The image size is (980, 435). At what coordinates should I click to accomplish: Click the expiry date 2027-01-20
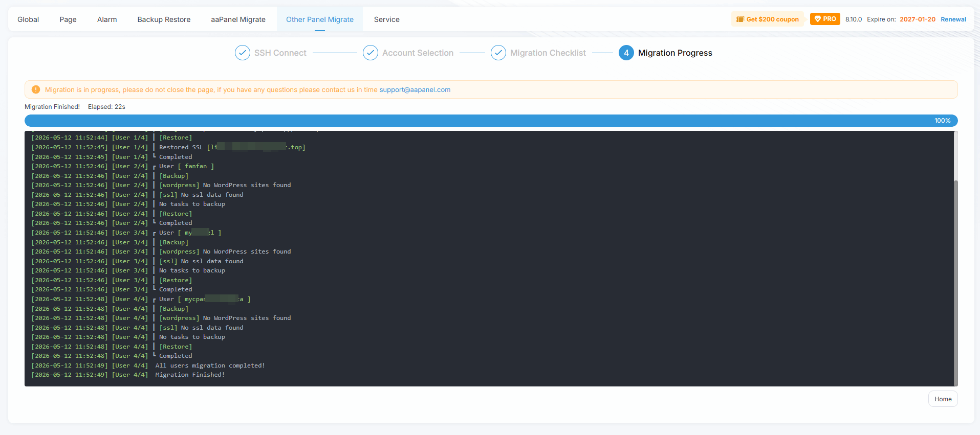[918, 19]
